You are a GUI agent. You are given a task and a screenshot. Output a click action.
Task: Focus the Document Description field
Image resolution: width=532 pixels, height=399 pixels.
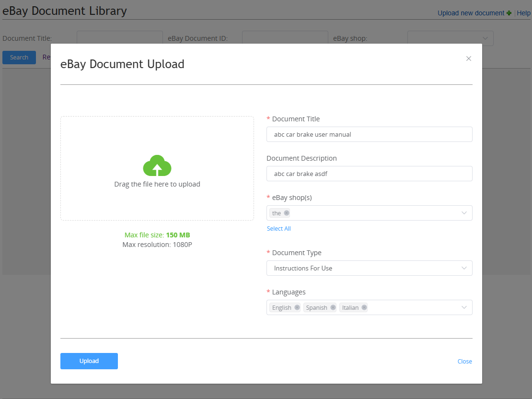tap(369, 174)
